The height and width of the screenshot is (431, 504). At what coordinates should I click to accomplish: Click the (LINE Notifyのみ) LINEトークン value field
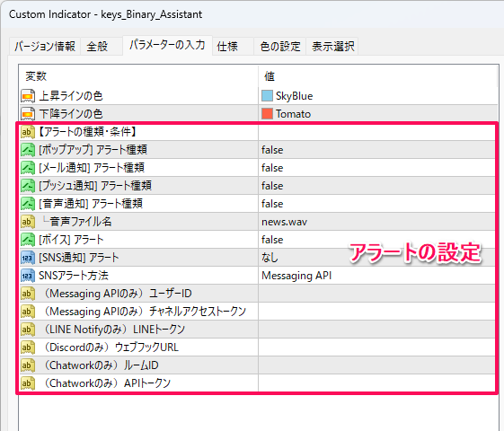click(376, 330)
